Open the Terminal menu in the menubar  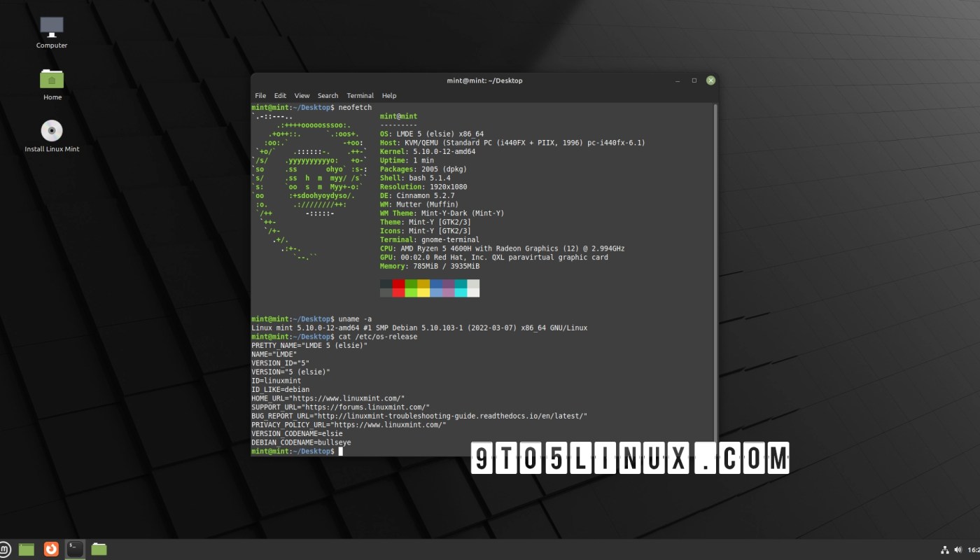pos(360,96)
